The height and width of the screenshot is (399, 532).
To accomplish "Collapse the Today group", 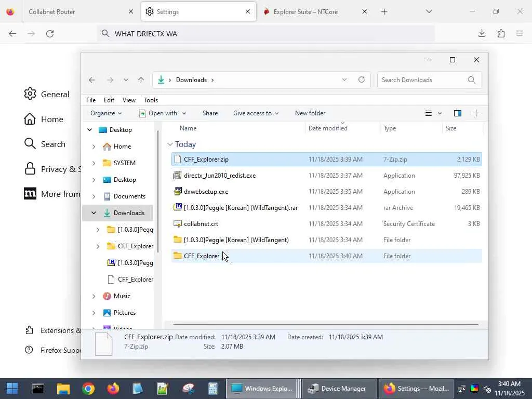I will (x=170, y=144).
